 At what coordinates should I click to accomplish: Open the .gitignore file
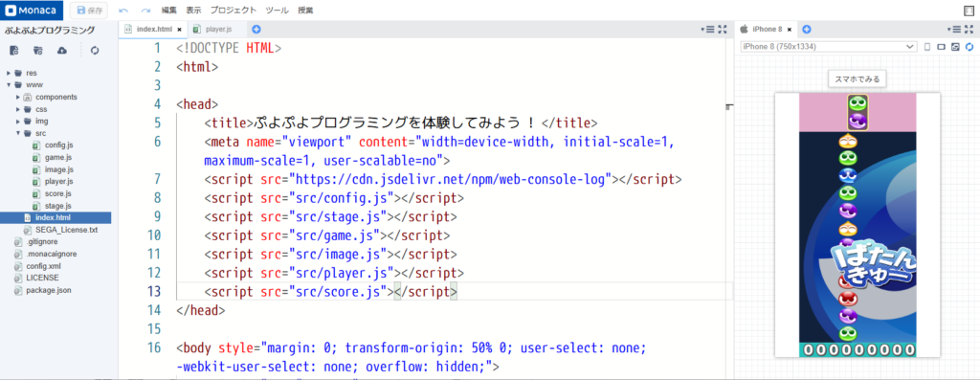coord(42,242)
